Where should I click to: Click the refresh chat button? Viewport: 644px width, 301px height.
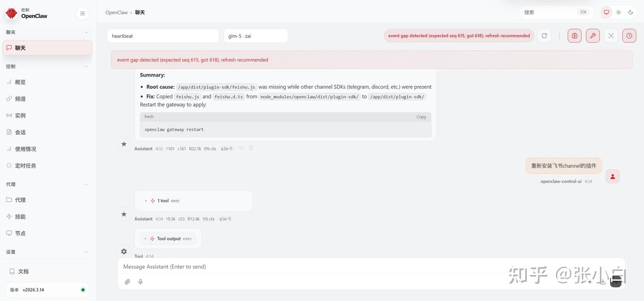(544, 36)
